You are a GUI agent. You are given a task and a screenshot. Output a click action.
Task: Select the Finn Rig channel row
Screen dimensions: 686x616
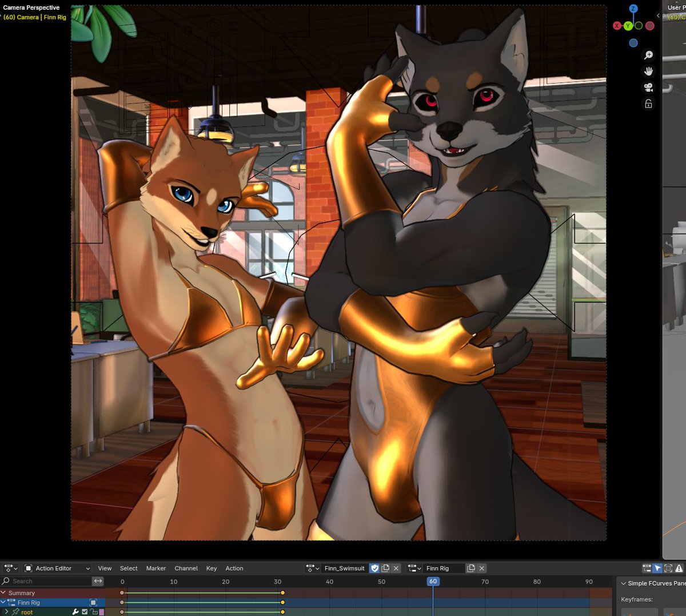coord(53,602)
